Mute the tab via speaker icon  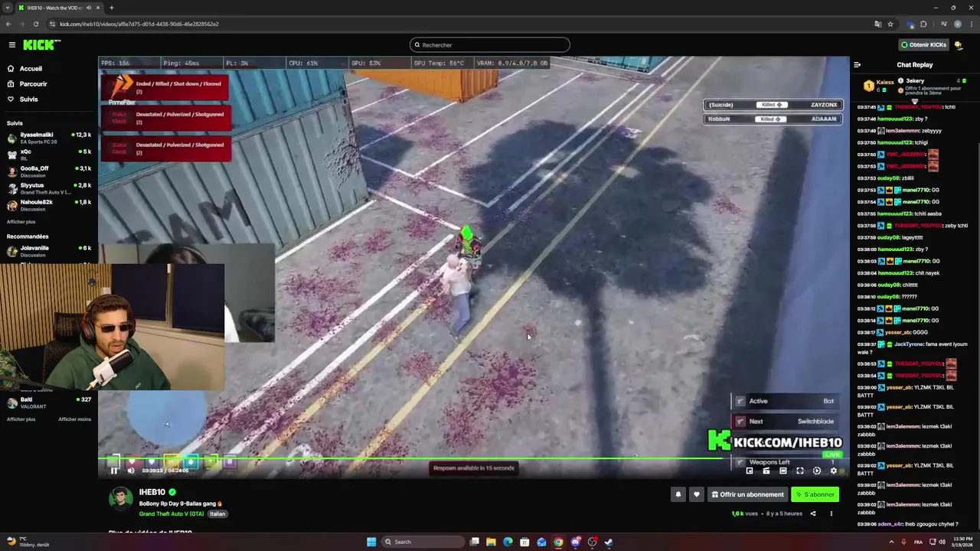[x=89, y=8]
